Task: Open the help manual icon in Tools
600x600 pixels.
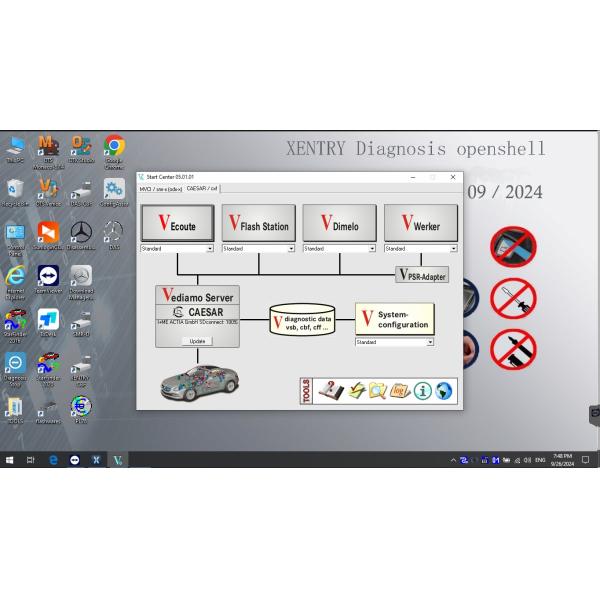Action: 331,391
